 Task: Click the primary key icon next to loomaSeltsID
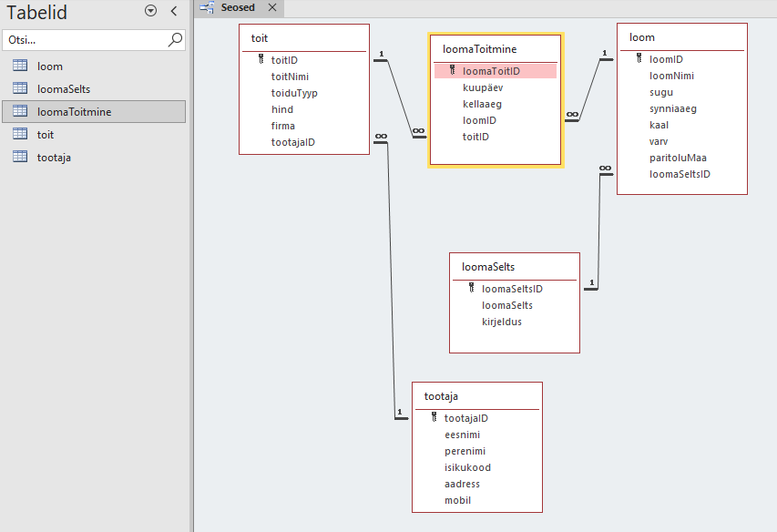[471, 288]
